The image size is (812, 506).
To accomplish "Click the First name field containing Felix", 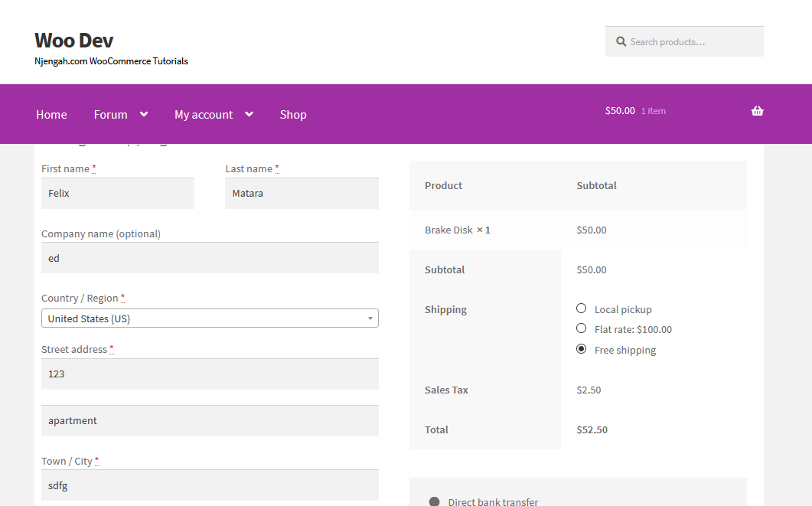I will 118,193.
